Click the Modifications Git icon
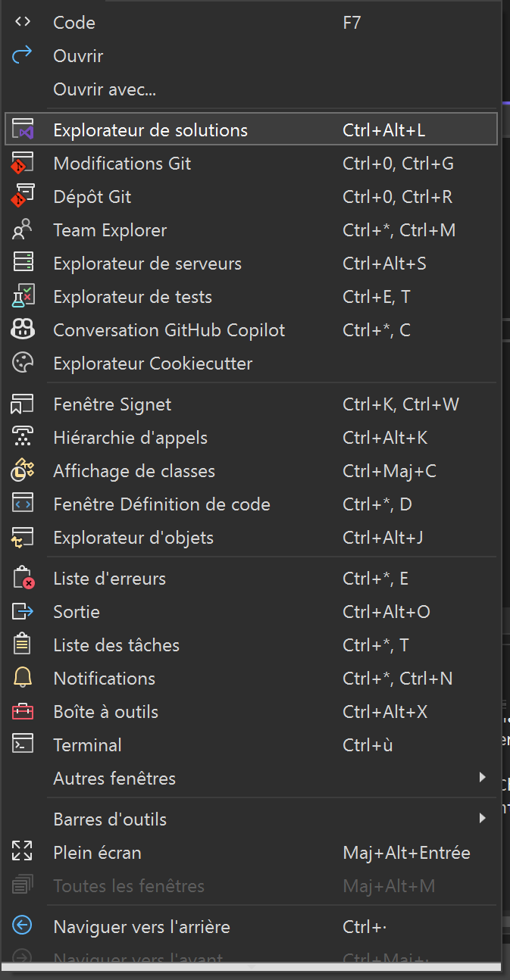This screenshot has width=510, height=980. click(x=23, y=164)
